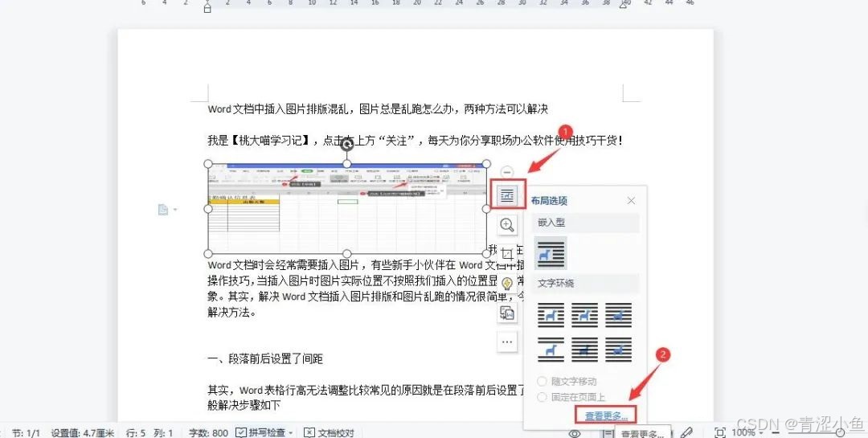This screenshot has height=438, width=868.
Task: Click the 字数: 800 word count
Action: pyautogui.click(x=208, y=432)
